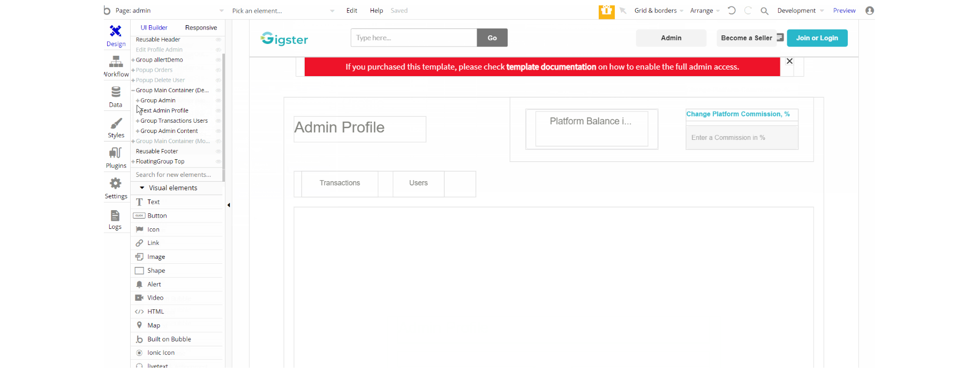Click the Preview link
This screenshot has height=372, width=980.
(x=844, y=11)
